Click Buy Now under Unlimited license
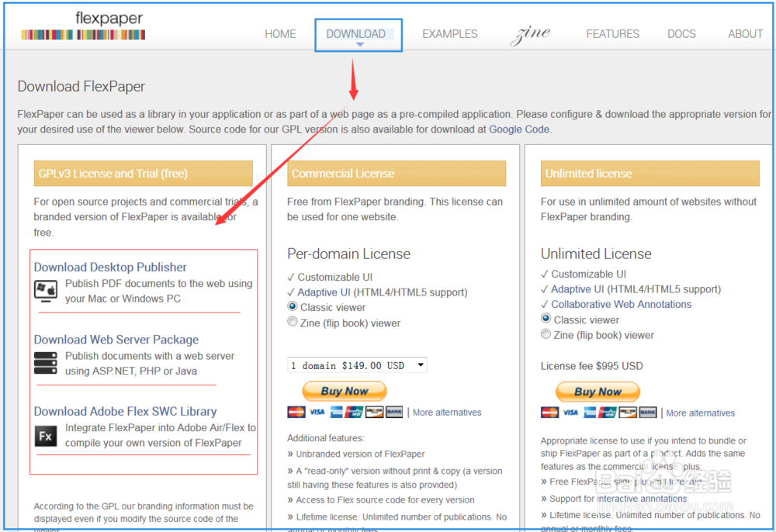Image resolution: width=776 pixels, height=532 pixels. tap(598, 392)
